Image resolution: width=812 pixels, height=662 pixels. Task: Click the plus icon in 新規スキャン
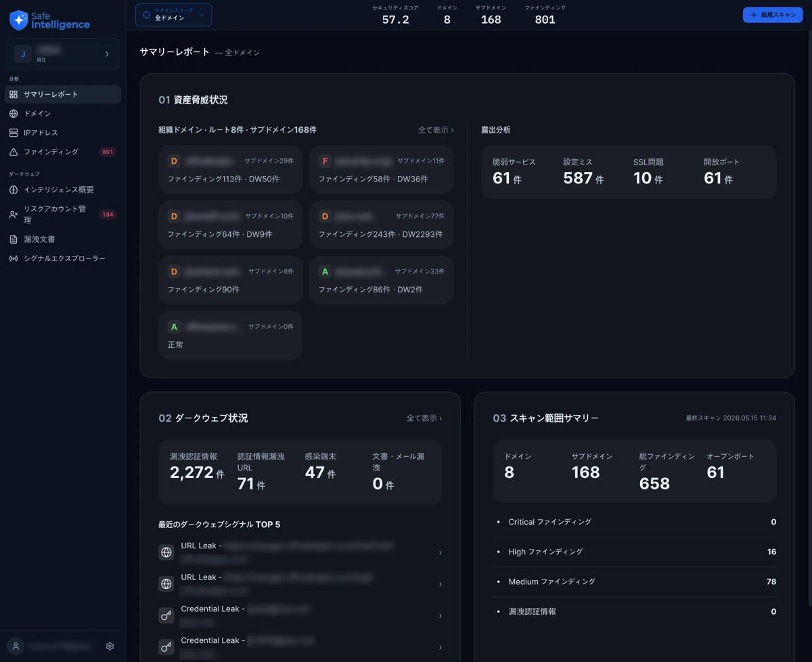coord(754,15)
